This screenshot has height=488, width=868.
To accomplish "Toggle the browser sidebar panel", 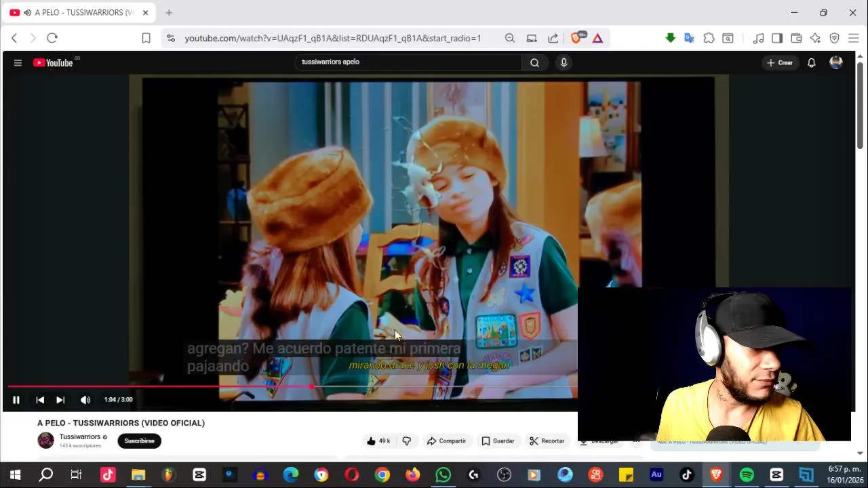I will click(x=777, y=38).
